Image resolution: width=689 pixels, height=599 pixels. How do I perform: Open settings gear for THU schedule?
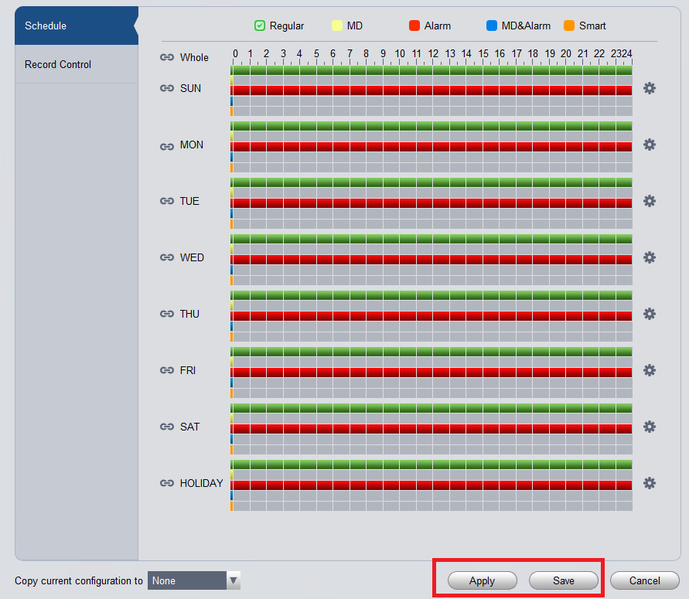[649, 314]
